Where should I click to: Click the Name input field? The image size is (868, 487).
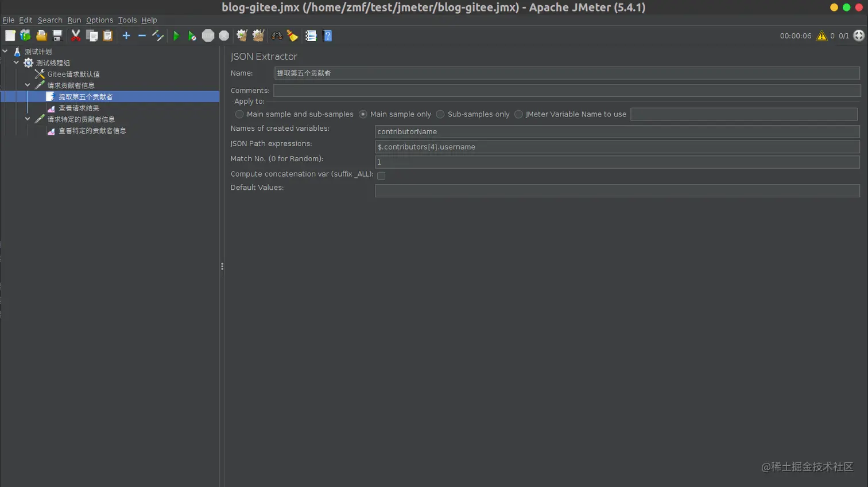coord(567,73)
